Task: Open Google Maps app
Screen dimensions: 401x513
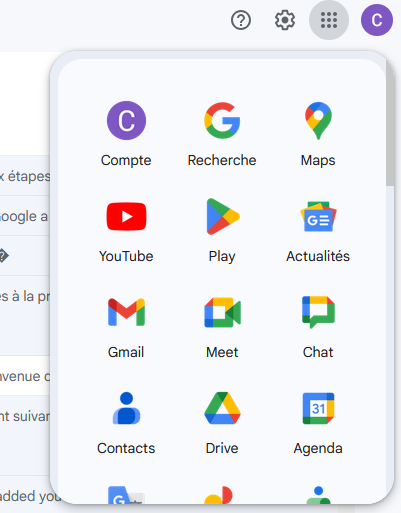Action: click(x=318, y=134)
